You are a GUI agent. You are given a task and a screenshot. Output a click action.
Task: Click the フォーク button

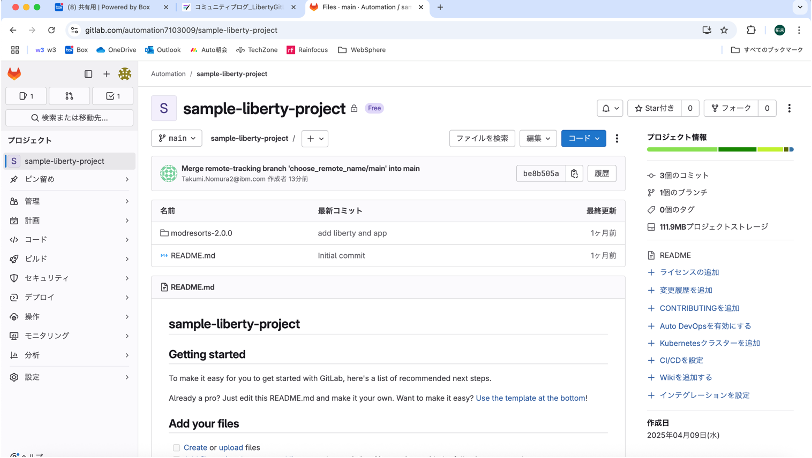pos(731,108)
